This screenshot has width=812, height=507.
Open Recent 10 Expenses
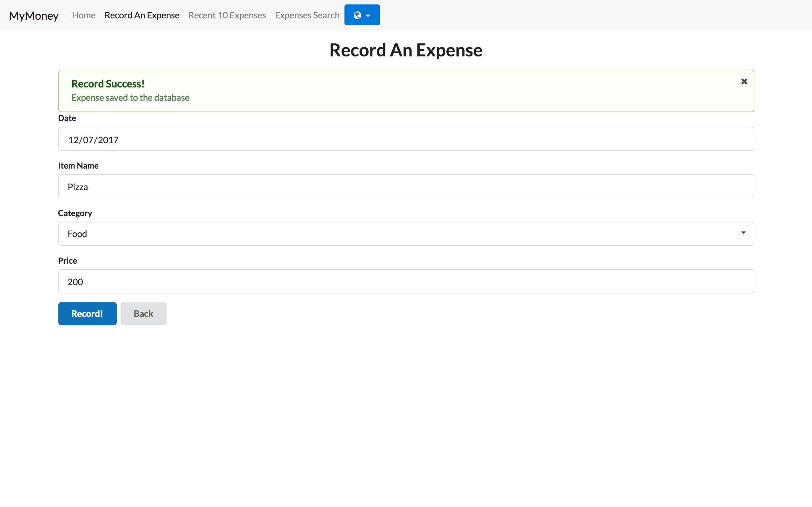tap(227, 15)
